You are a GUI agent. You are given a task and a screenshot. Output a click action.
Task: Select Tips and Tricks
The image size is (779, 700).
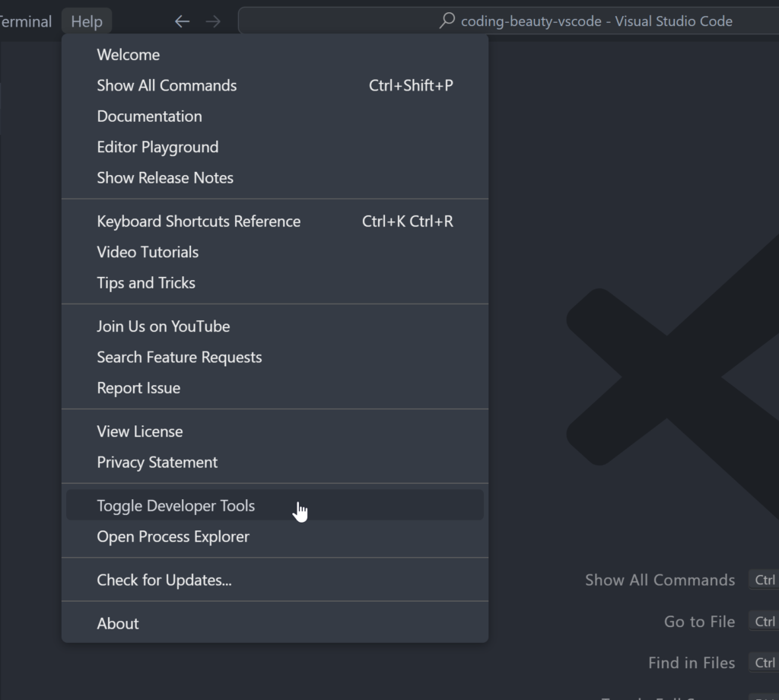(x=146, y=283)
